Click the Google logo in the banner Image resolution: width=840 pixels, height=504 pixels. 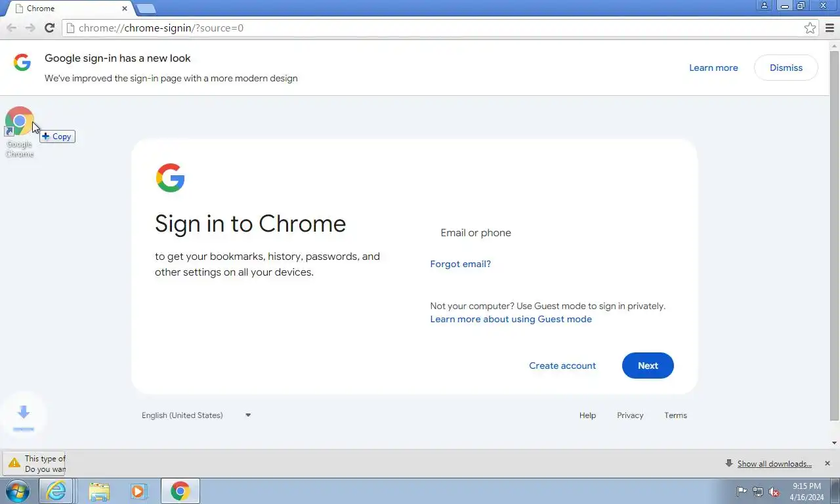tap(22, 62)
